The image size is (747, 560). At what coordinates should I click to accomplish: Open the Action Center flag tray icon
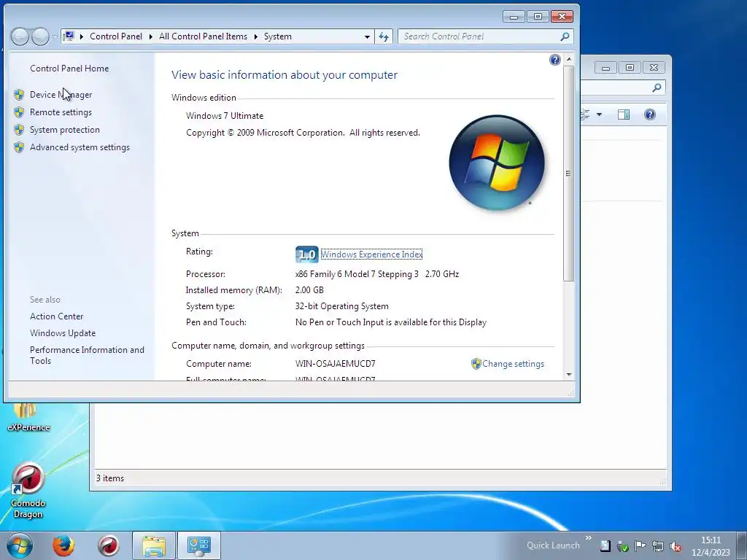click(x=640, y=546)
